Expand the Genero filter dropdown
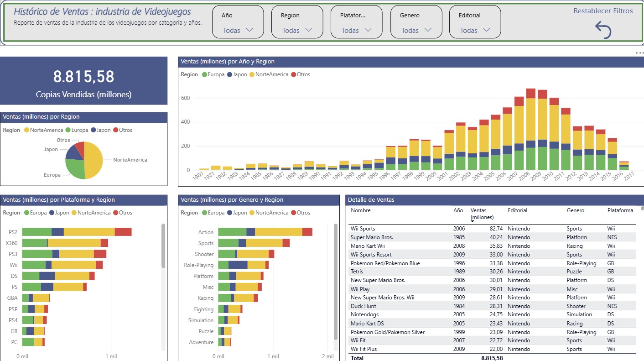The image size is (644, 361). tap(416, 30)
